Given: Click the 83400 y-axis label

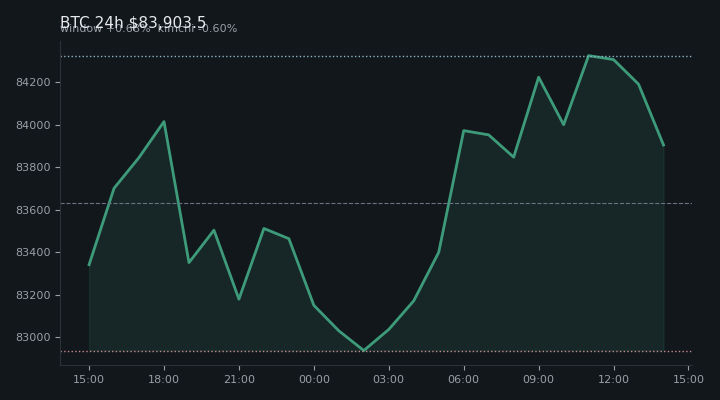Looking at the screenshot, I should (x=33, y=253).
